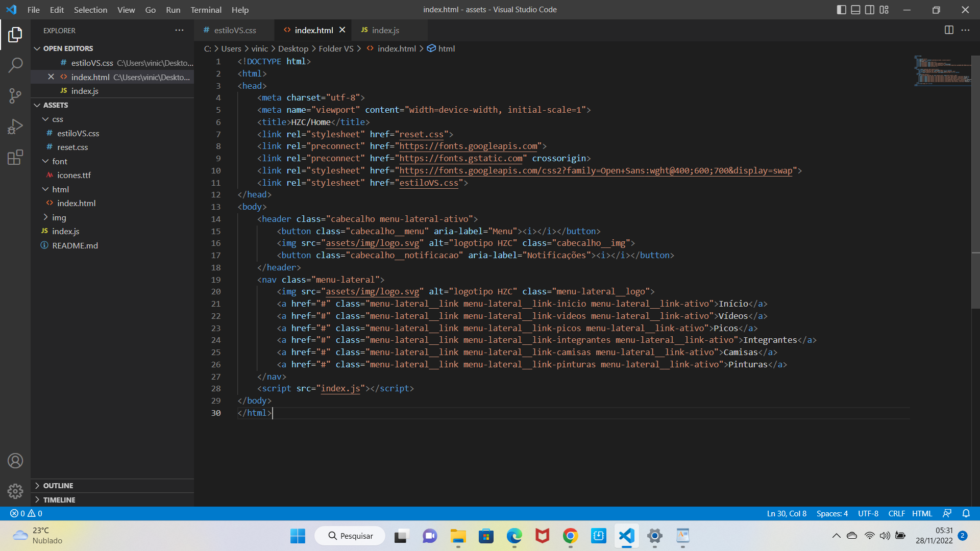Open Run and Debug view icon
Image resolution: width=980 pixels, height=551 pixels.
pyautogui.click(x=15, y=126)
